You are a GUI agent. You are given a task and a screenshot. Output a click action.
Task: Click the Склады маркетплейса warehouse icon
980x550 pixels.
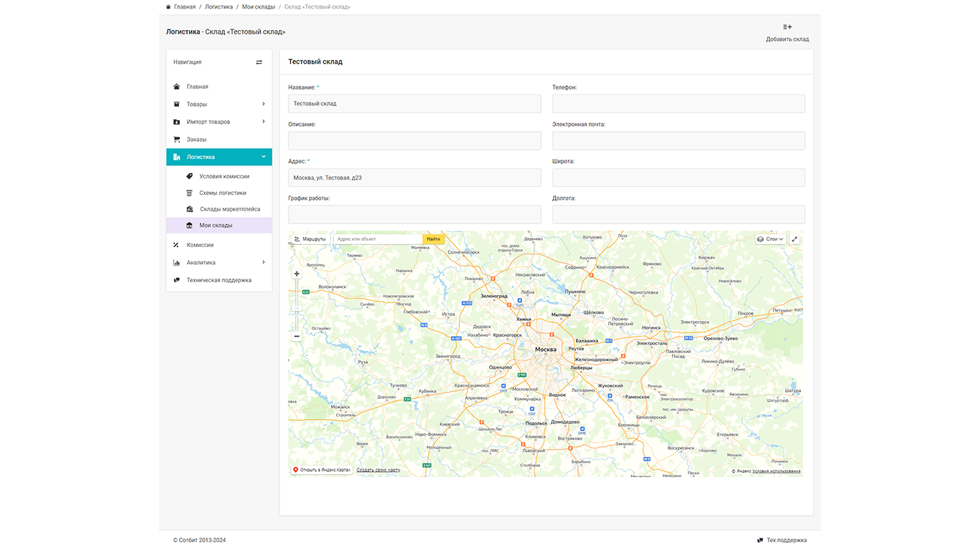[190, 209]
